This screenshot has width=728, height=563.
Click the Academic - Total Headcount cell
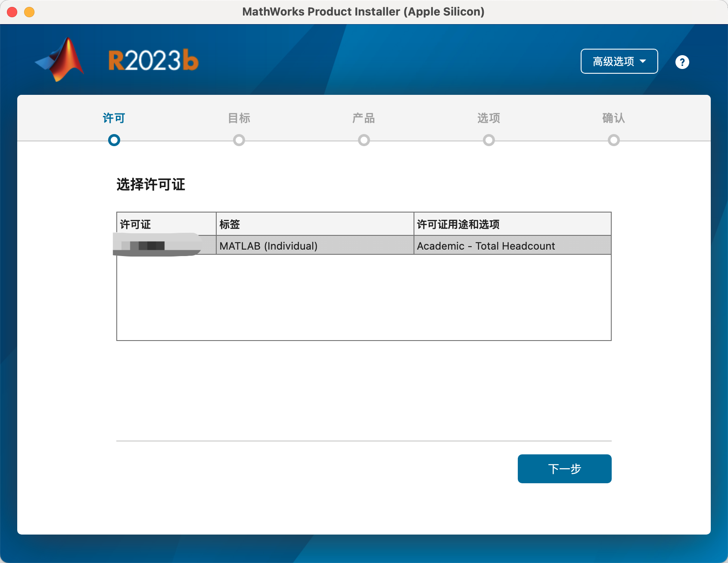point(512,245)
